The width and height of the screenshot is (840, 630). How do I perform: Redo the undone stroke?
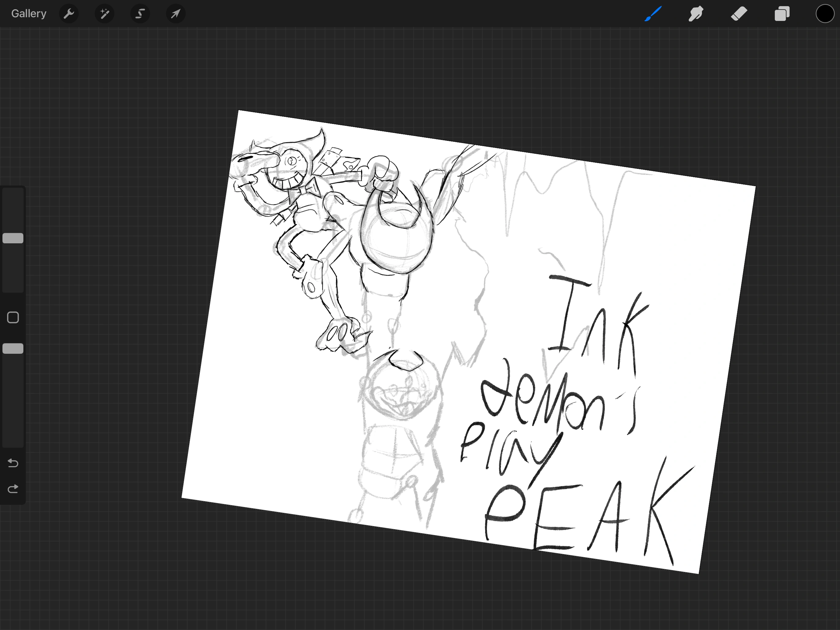tap(13, 488)
